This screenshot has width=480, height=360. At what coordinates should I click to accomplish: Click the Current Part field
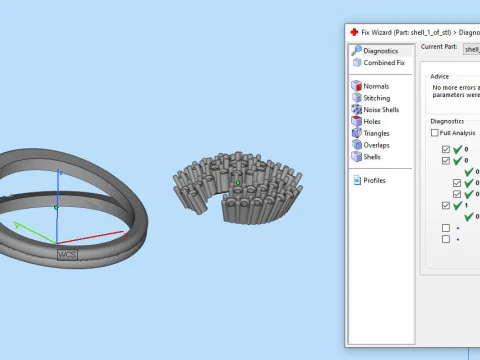coord(471,49)
